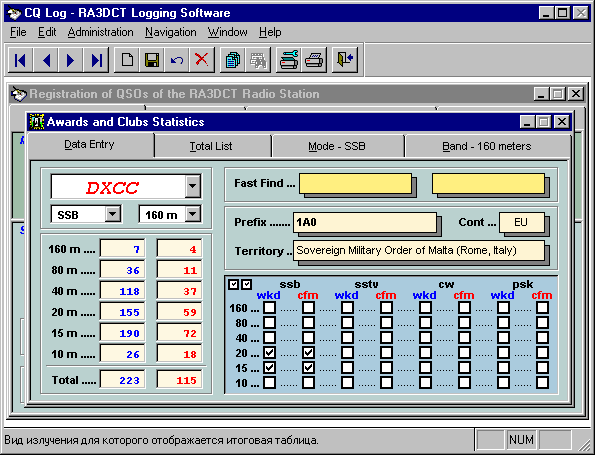Create new record with blank page icon
Viewport: 595px width, 455px height.
(127, 60)
